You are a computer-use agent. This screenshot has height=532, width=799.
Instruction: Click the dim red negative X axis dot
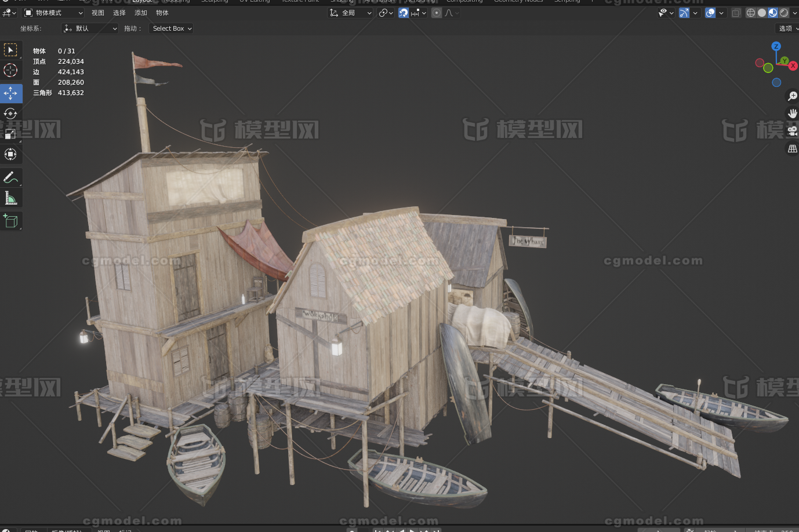click(x=760, y=63)
